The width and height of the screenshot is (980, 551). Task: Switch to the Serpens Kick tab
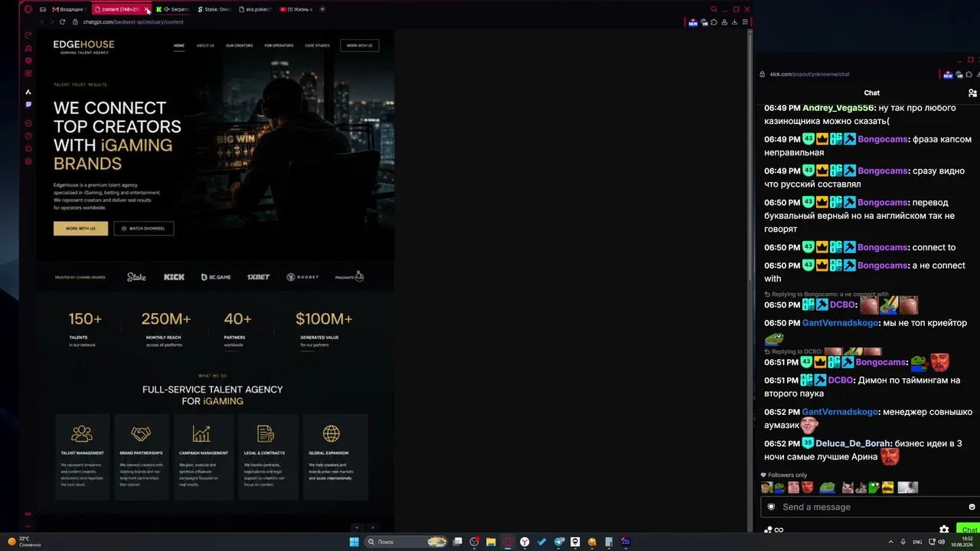coord(174,9)
